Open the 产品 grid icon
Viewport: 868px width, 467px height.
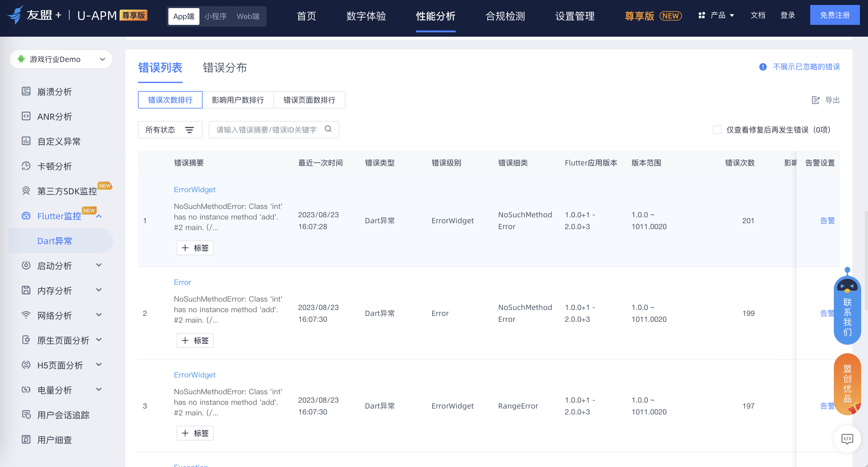coord(702,15)
